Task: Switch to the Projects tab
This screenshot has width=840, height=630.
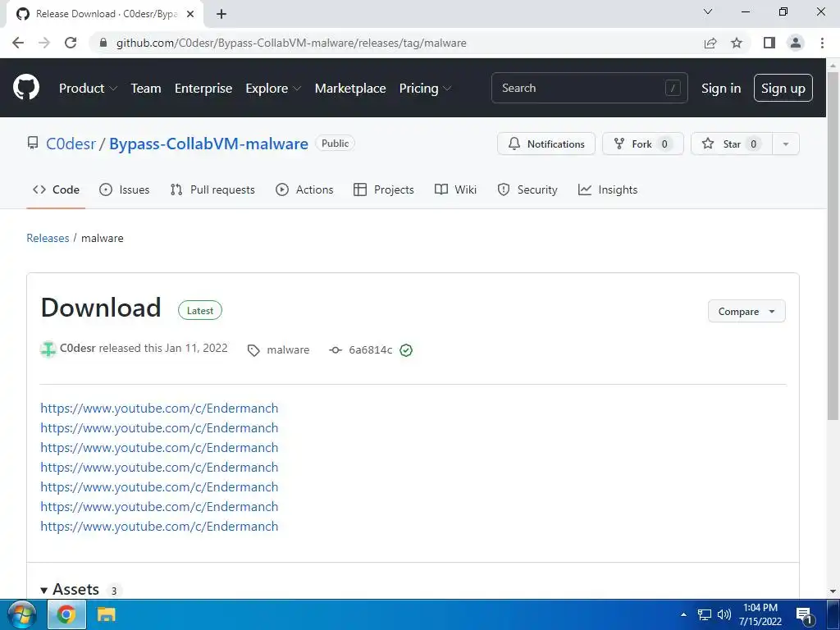Action: (384, 189)
